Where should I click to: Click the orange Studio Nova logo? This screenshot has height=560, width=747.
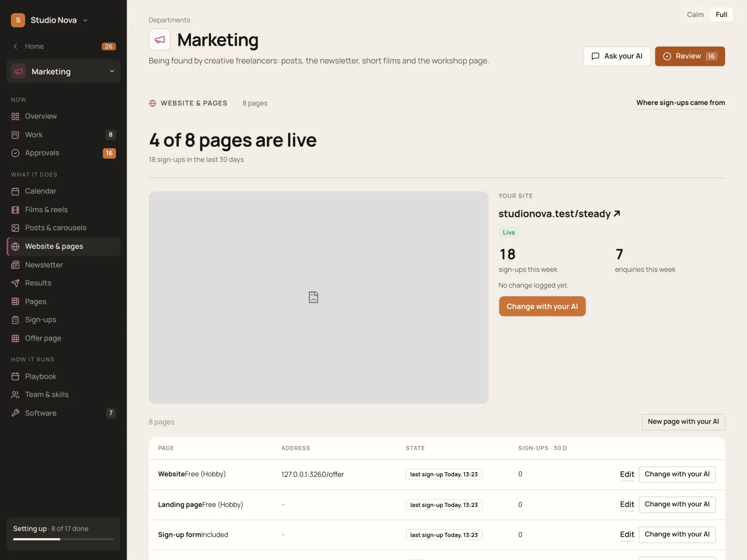click(18, 20)
